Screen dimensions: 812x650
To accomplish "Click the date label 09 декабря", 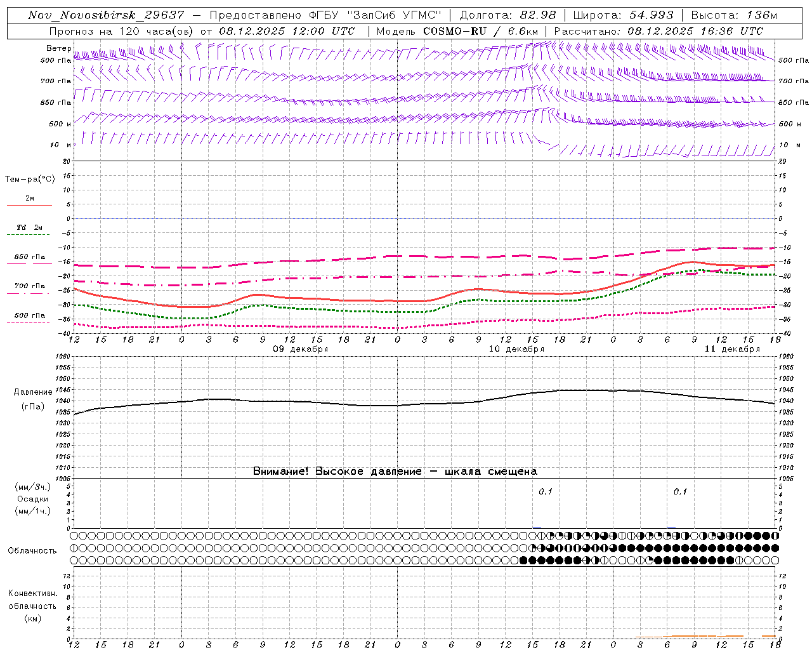I will pos(300,349).
